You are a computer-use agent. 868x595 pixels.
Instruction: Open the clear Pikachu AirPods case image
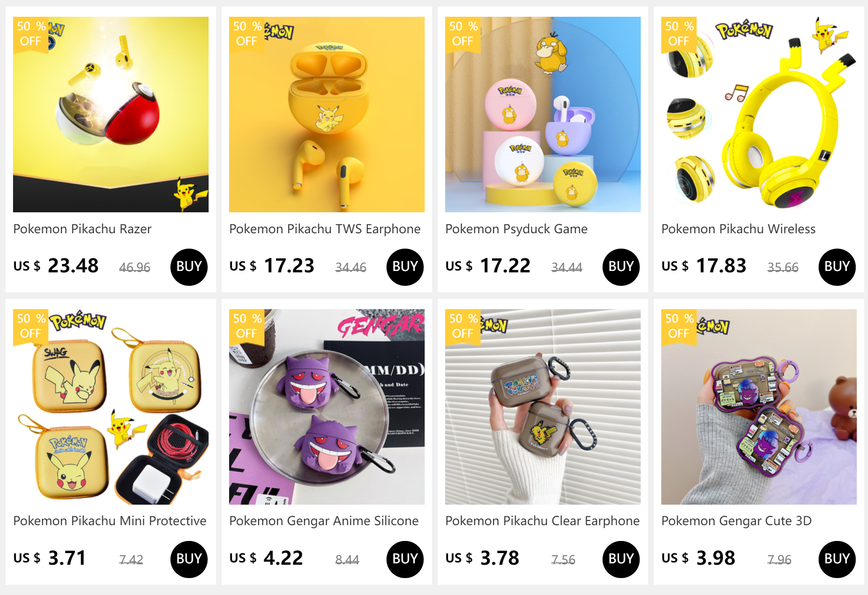click(x=543, y=407)
